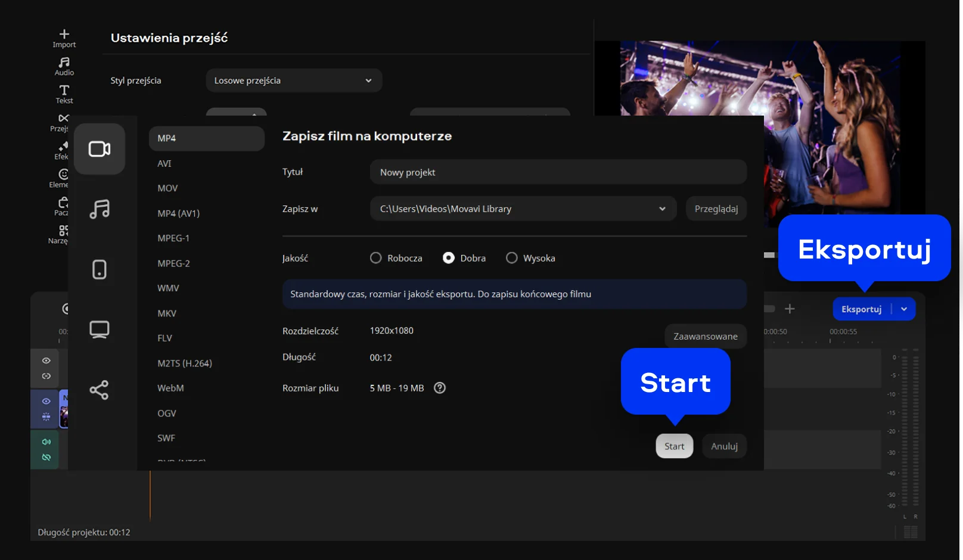Viewport: 963px width, 560px height.
Task: Select the TV export icon
Action: pyautogui.click(x=100, y=329)
